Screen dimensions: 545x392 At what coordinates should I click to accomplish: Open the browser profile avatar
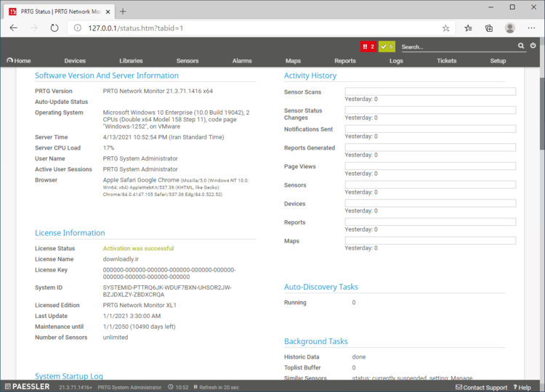click(510, 28)
